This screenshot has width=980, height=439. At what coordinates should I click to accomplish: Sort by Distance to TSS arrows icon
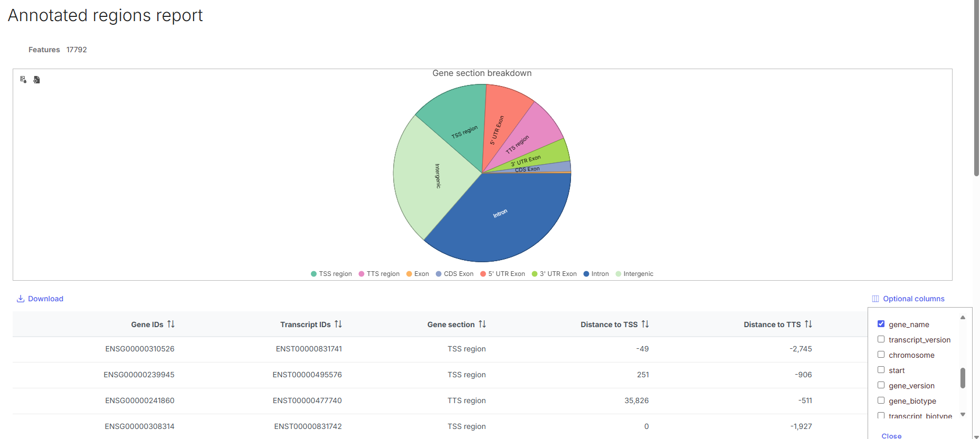(x=645, y=324)
